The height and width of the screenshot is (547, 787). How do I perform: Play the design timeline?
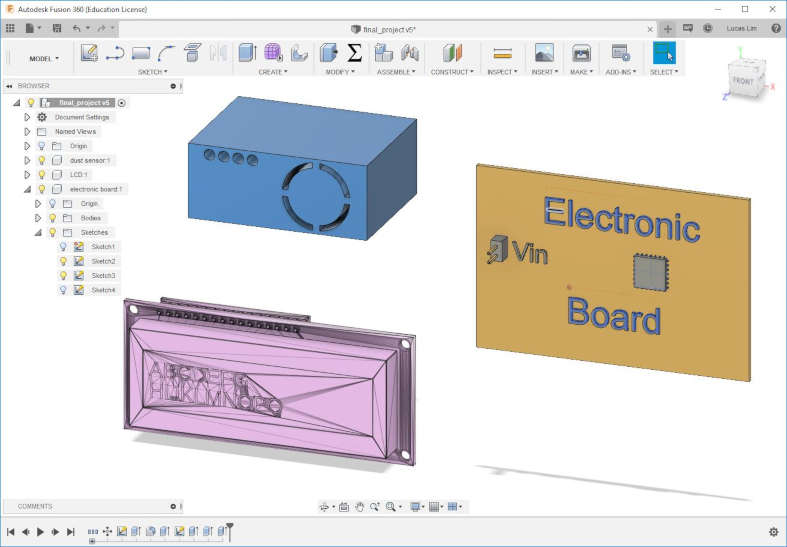click(x=41, y=531)
